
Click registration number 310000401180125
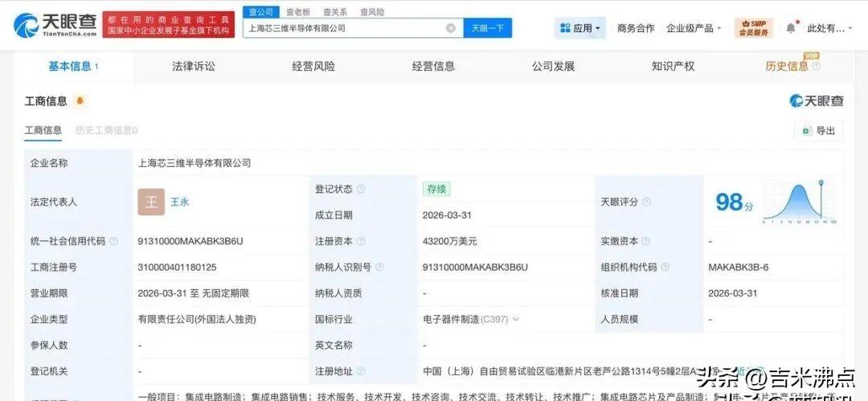coord(177,268)
